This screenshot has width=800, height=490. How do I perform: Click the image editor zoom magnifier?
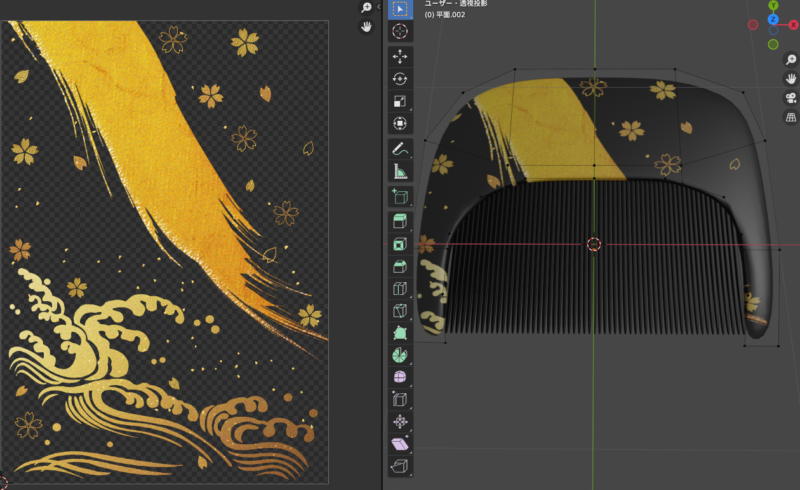[x=366, y=7]
